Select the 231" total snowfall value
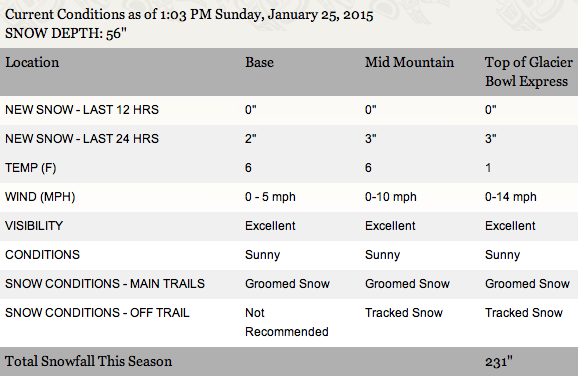Image resolution: width=578 pixels, height=376 pixels. pyautogui.click(x=499, y=362)
